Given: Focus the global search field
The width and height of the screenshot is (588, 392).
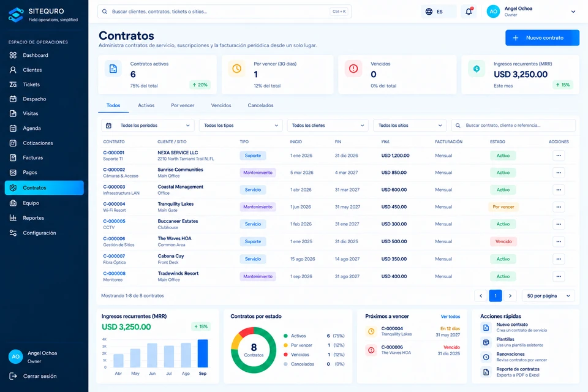Looking at the screenshot, I should click(224, 12).
